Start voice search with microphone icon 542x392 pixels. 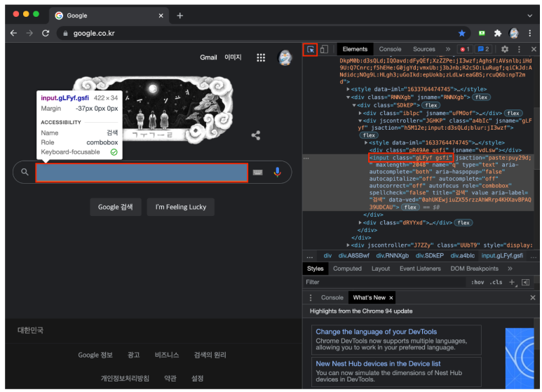(x=277, y=172)
